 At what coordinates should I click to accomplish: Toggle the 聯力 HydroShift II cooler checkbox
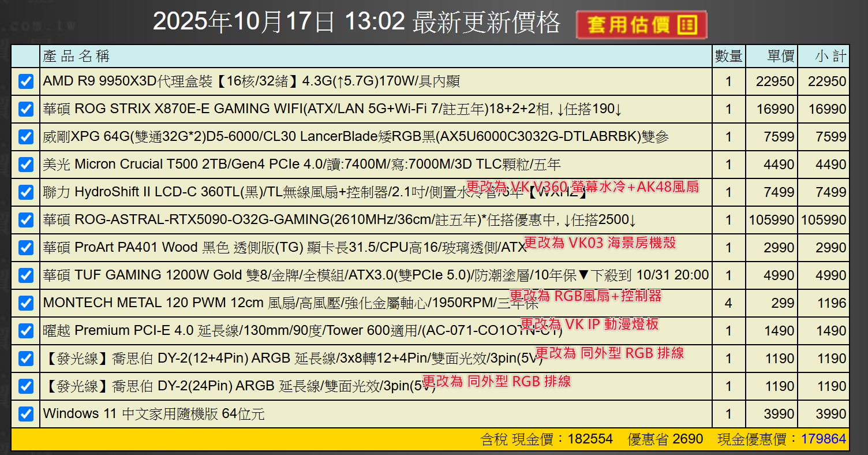pyautogui.click(x=26, y=192)
